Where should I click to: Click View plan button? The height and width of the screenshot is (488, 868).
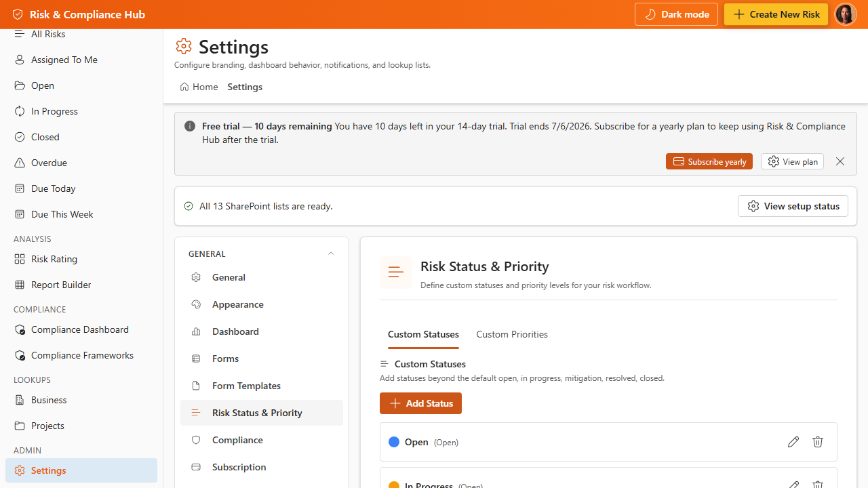pyautogui.click(x=792, y=161)
